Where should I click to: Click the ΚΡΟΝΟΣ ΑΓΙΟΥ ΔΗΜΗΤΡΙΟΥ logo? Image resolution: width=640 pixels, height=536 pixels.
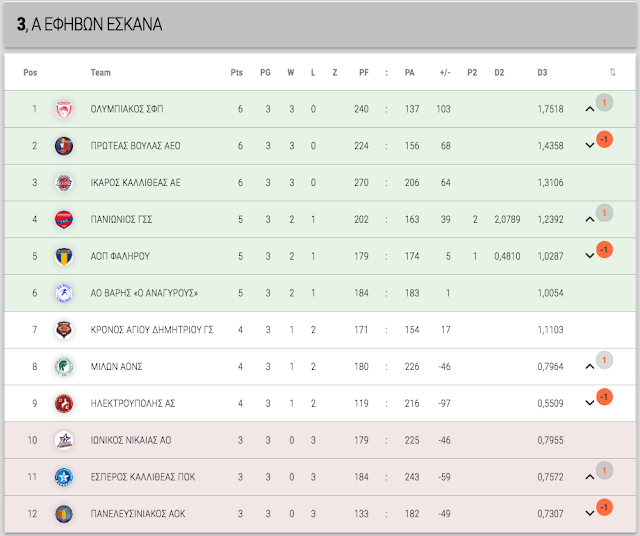[x=64, y=330]
